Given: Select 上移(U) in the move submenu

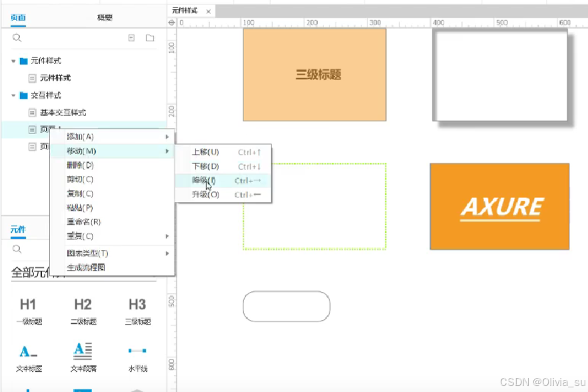Looking at the screenshot, I should [x=223, y=152].
